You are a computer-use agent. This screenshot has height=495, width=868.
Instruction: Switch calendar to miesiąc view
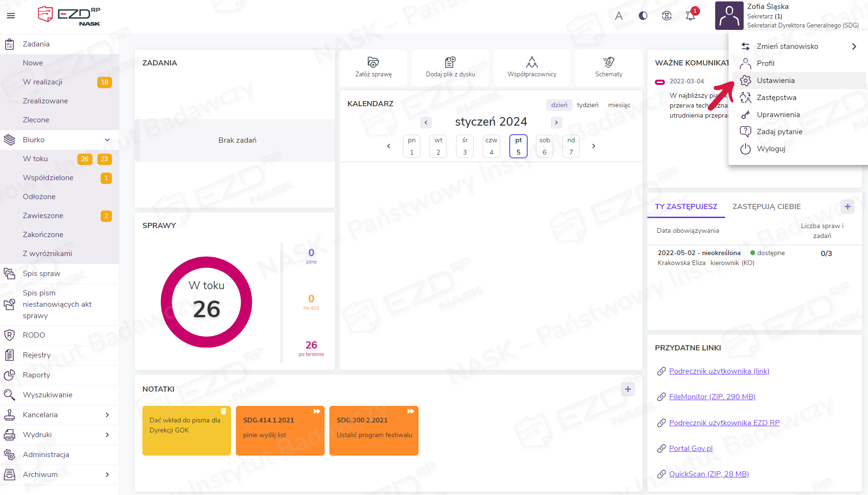coord(619,105)
